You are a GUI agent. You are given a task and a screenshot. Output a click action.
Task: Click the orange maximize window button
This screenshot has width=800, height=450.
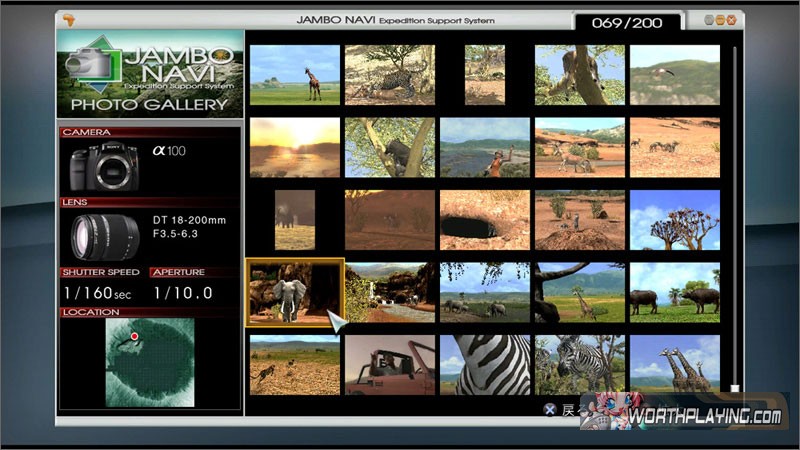[721, 20]
